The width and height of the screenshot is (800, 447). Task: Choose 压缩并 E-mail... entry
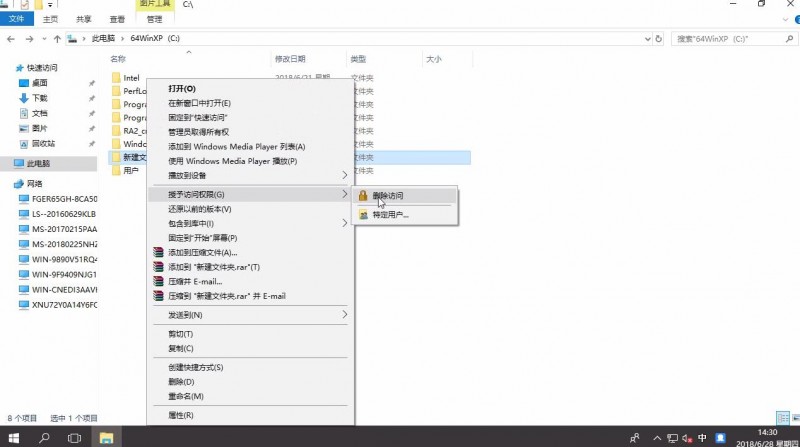(x=195, y=282)
